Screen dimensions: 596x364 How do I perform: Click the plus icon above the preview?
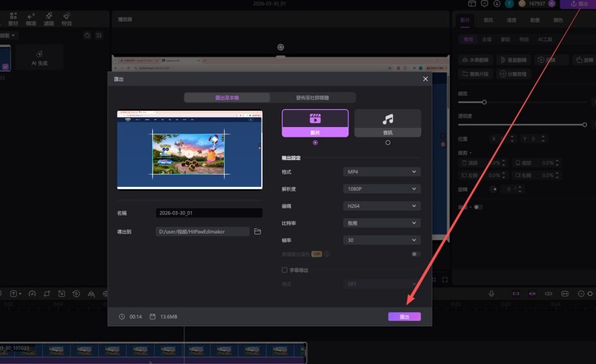[x=281, y=47]
